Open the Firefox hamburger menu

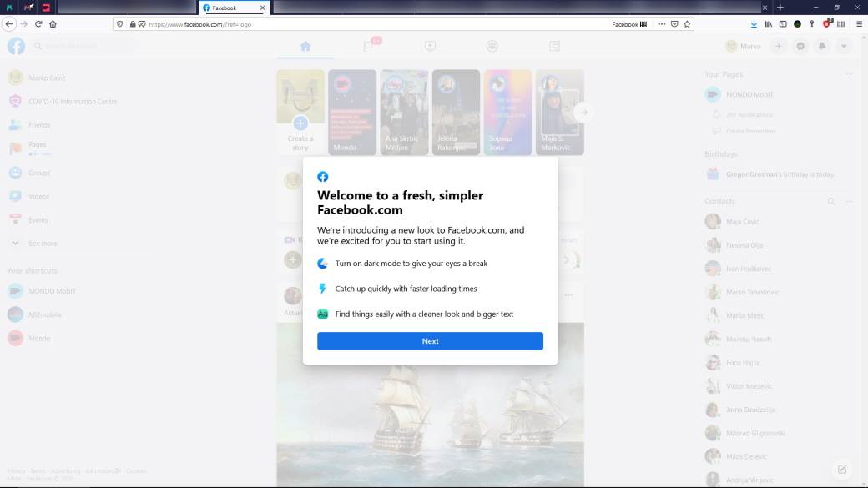[859, 24]
